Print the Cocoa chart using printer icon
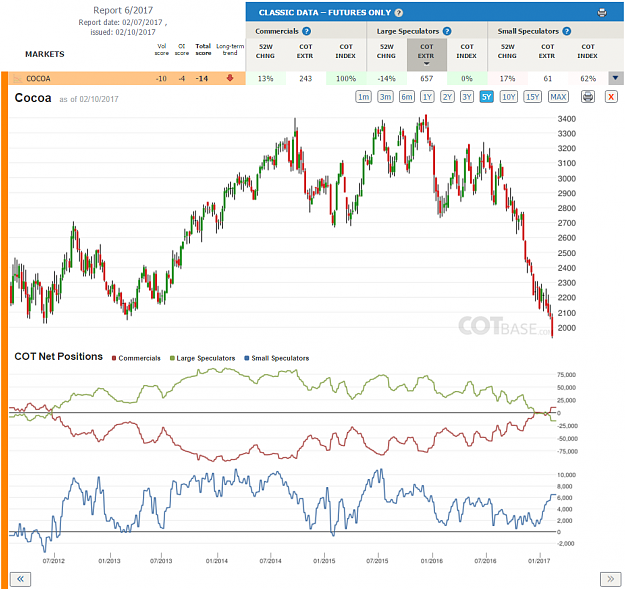This screenshot has width=625, height=589. pos(588,97)
